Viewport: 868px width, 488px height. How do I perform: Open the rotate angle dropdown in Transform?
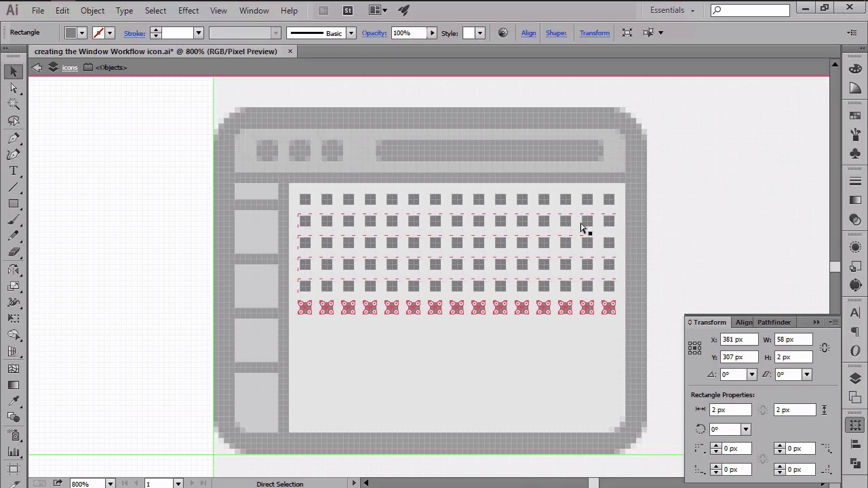751,374
